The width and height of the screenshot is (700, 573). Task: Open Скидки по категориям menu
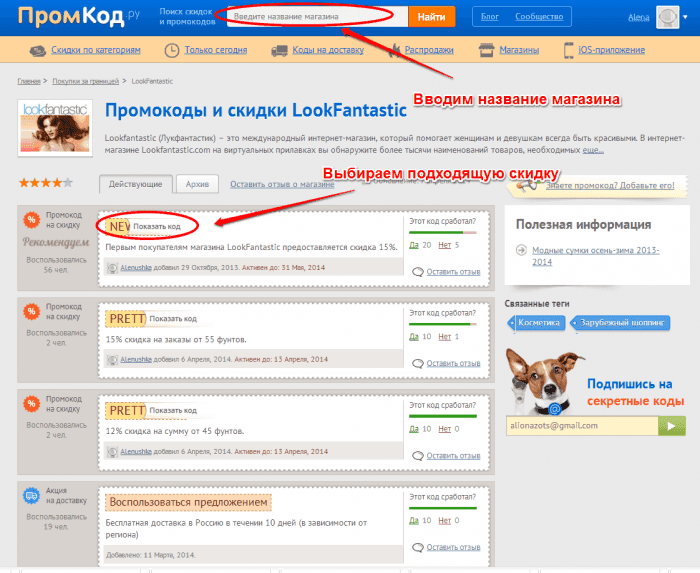tap(96, 50)
